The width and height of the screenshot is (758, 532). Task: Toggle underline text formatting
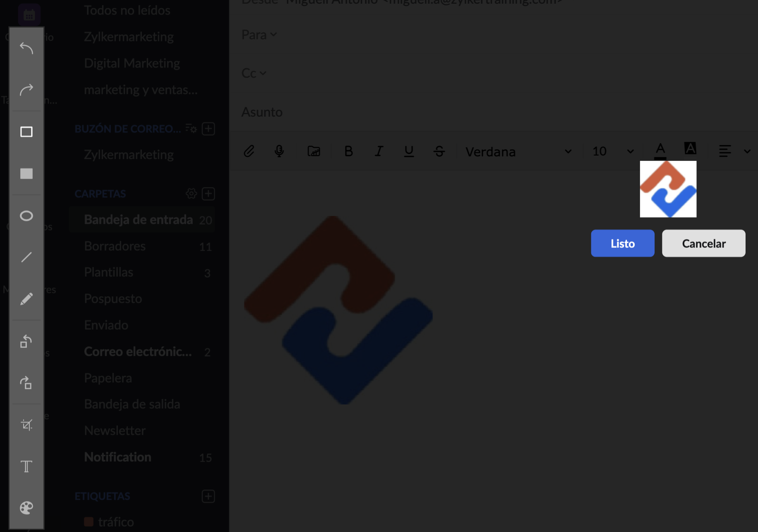(409, 151)
